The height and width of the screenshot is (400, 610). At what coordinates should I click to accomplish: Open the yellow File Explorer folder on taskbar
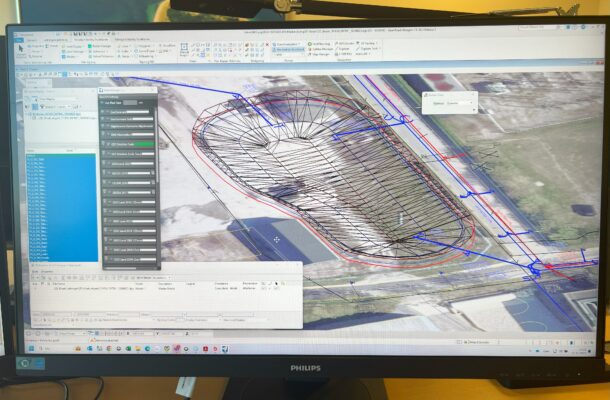[x=138, y=349]
